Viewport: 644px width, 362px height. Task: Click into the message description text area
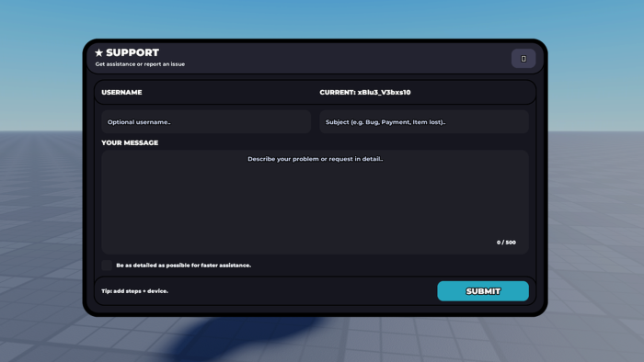click(x=315, y=202)
